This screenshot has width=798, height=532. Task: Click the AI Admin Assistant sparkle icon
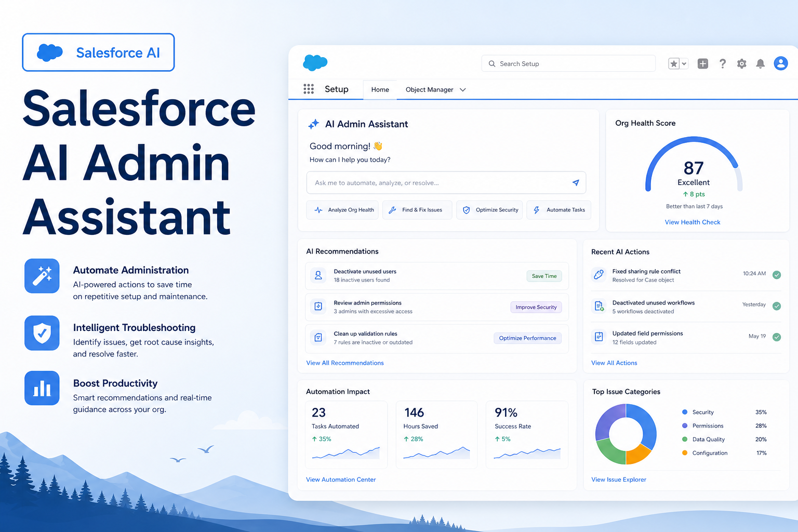[314, 124]
